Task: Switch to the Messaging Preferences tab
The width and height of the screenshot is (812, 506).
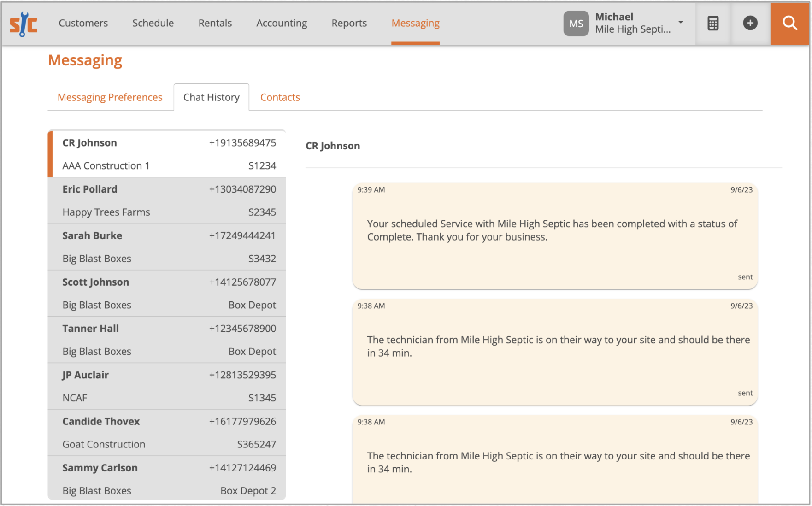Action: [110, 97]
